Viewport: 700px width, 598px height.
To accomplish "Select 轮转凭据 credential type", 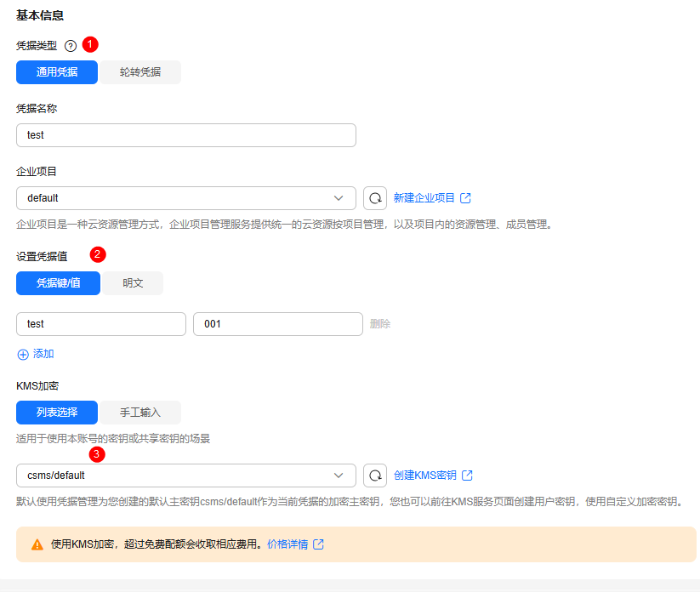I will (140, 72).
